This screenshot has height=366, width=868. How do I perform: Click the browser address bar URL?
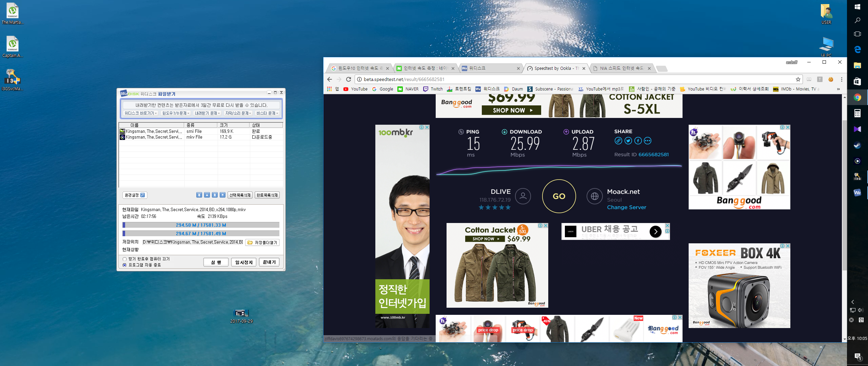(x=403, y=79)
